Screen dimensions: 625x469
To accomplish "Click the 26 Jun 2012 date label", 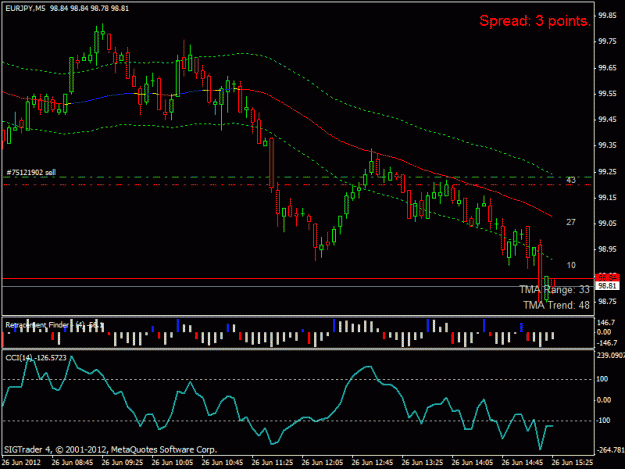I will pyautogui.click(x=21, y=463).
